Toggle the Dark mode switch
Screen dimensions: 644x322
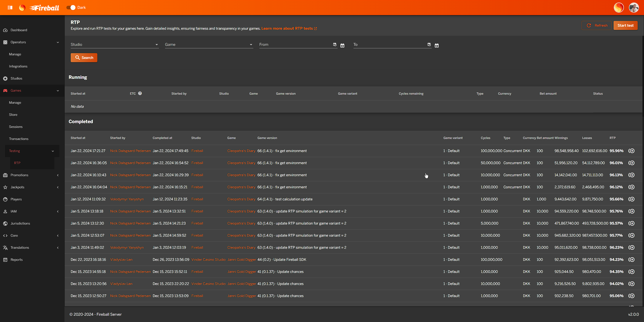pos(71,8)
